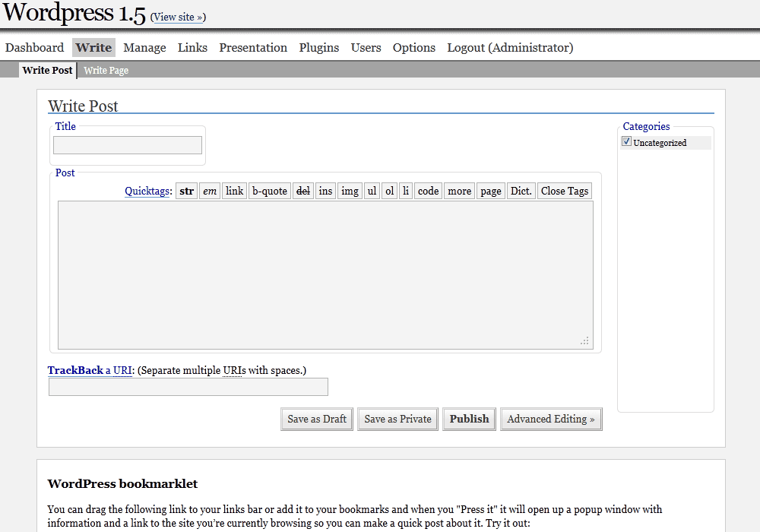The width and height of the screenshot is (760, 532).
Task: Open the Manage menu
Action: click(144, 47)
